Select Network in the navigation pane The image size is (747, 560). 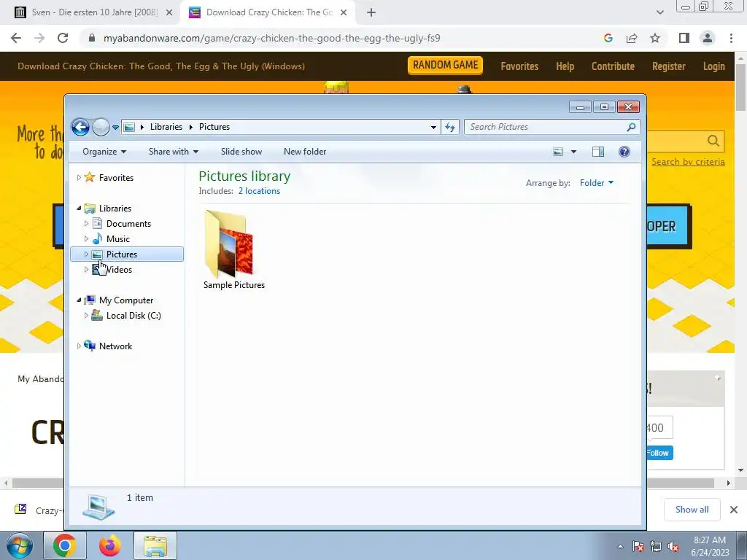tap(115, 346)
